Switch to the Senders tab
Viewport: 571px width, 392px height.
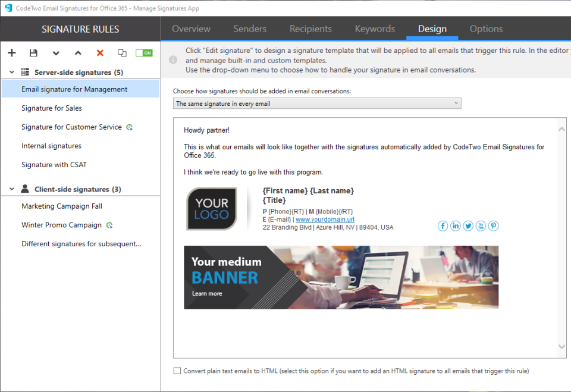point(250,29)
